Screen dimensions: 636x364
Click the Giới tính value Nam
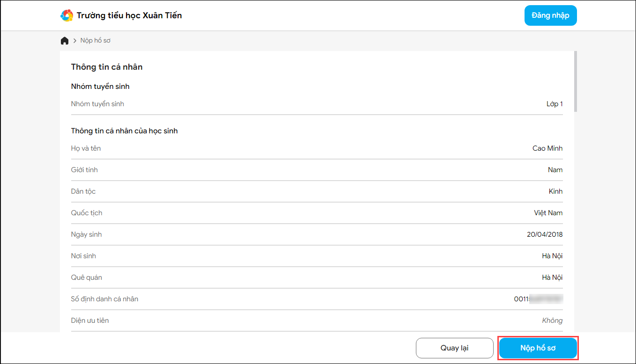[x=555, y=170]
